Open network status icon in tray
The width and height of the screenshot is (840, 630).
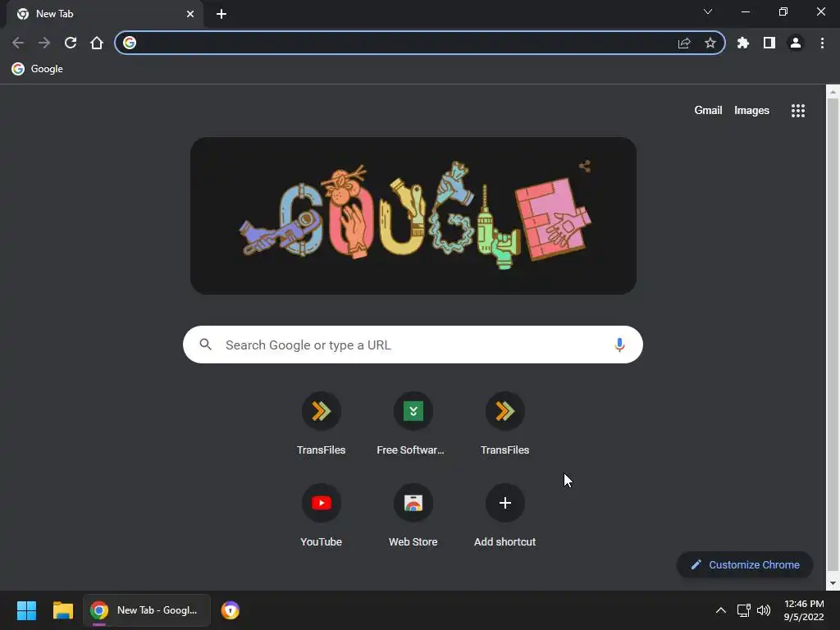[743, 610]
